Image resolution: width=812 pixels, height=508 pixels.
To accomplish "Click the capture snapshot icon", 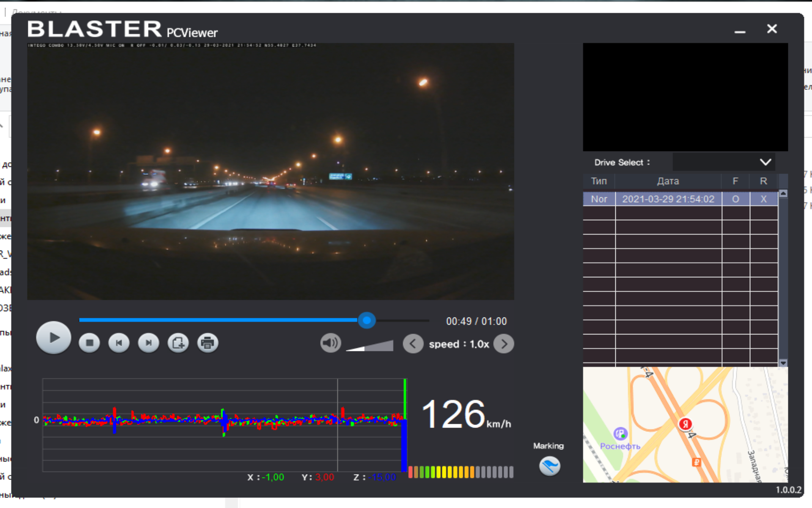I will point(178,343).
